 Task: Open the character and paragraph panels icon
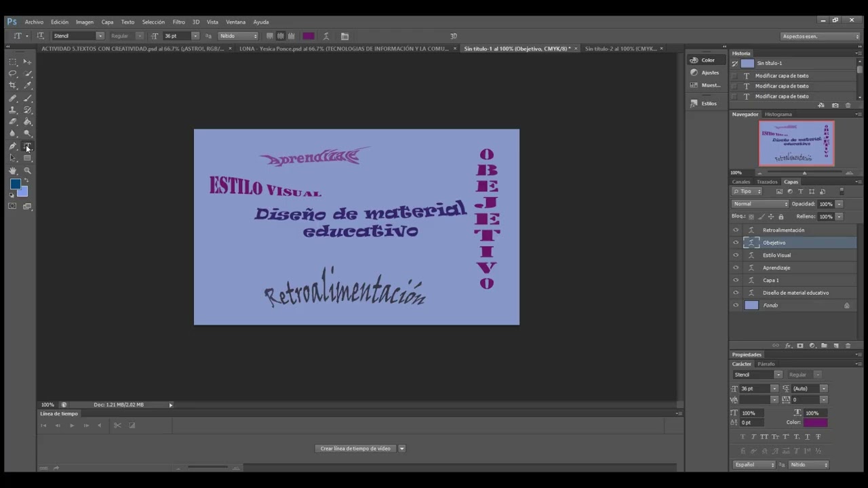344,36
